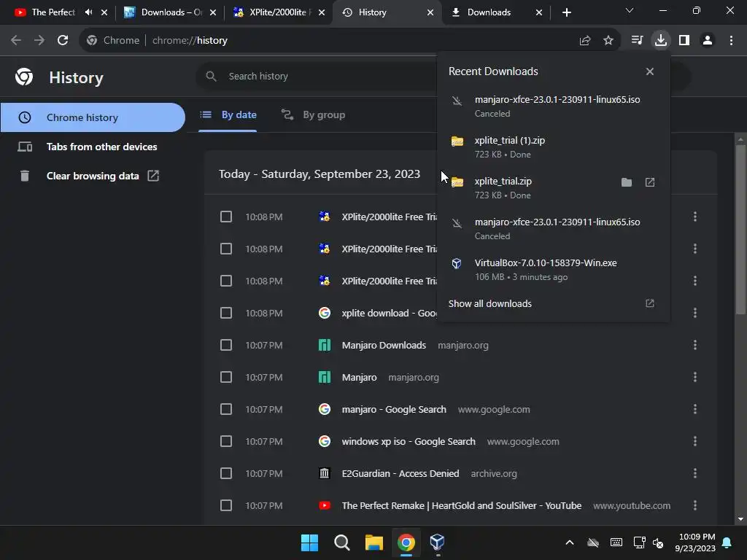The image size is (747, 560).
Task: Check the E2Guardian - Access Denied checkbox
Action: click(x=226, y=474)
